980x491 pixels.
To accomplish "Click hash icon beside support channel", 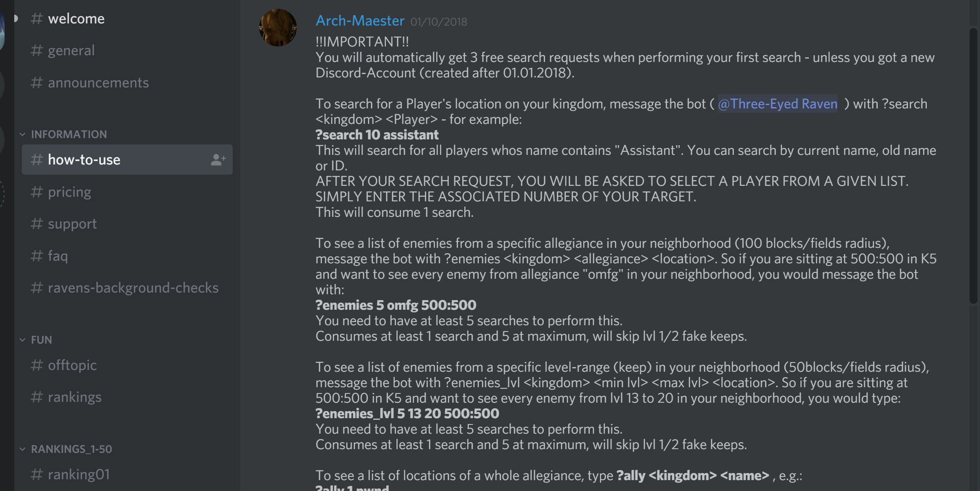I will pos(37,224).
